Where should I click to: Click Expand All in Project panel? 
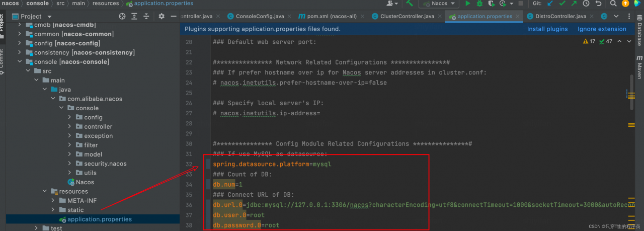point(135,16)
